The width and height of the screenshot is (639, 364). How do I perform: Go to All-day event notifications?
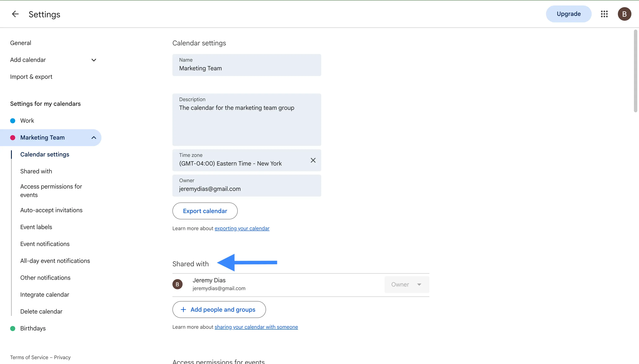pos(55,261)
